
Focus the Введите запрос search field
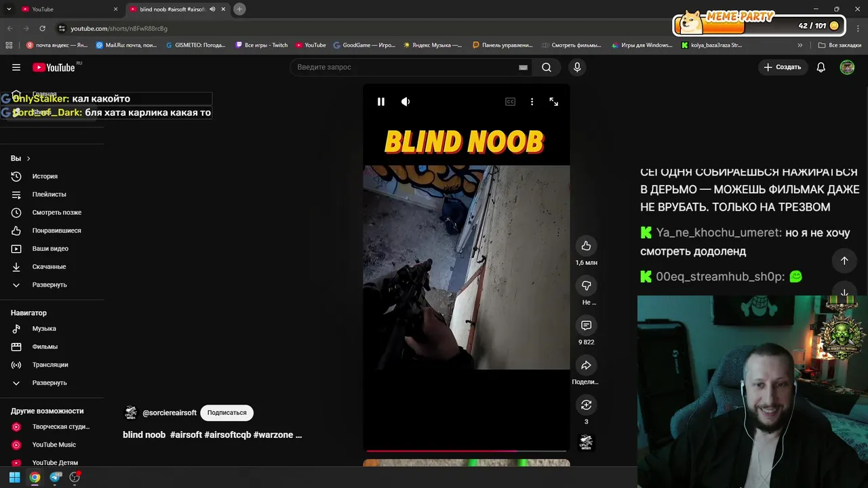(x=405, y=67)
